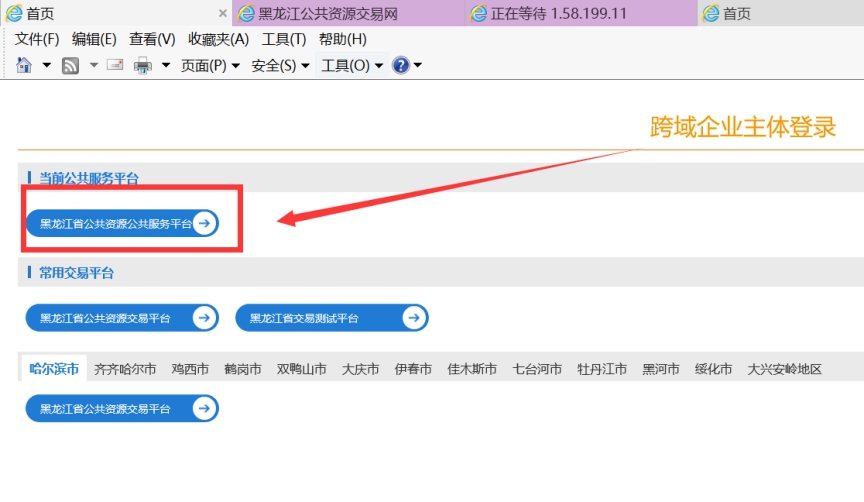
Task: Open the 页面(P) dropdown menu
Action: [x=210, y=66]
